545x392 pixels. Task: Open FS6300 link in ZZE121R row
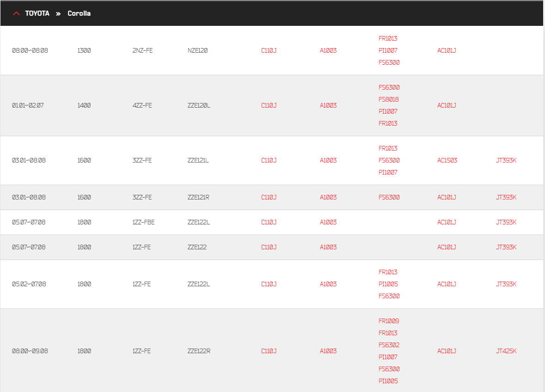[x=389, y=198]
